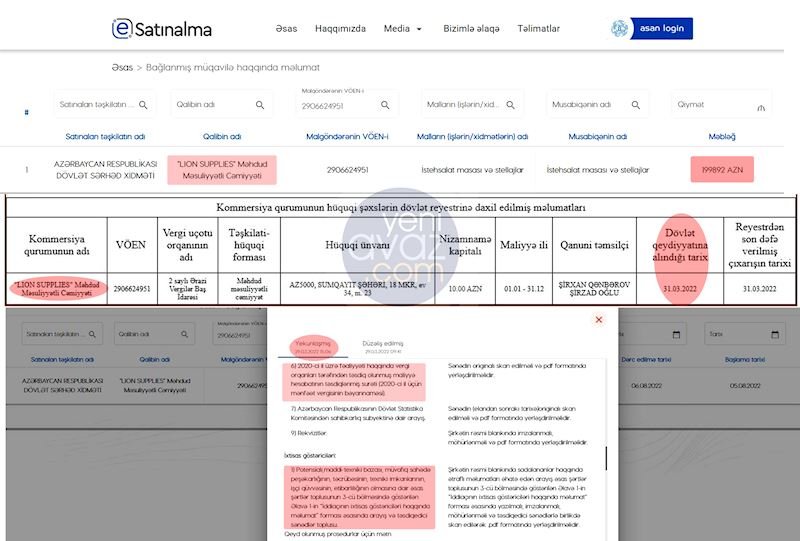Screen dimensions: 800x541
Task: Sort by Malların (işlərin/xidmətlərin) adı header
Action: (x=472, y=137)
